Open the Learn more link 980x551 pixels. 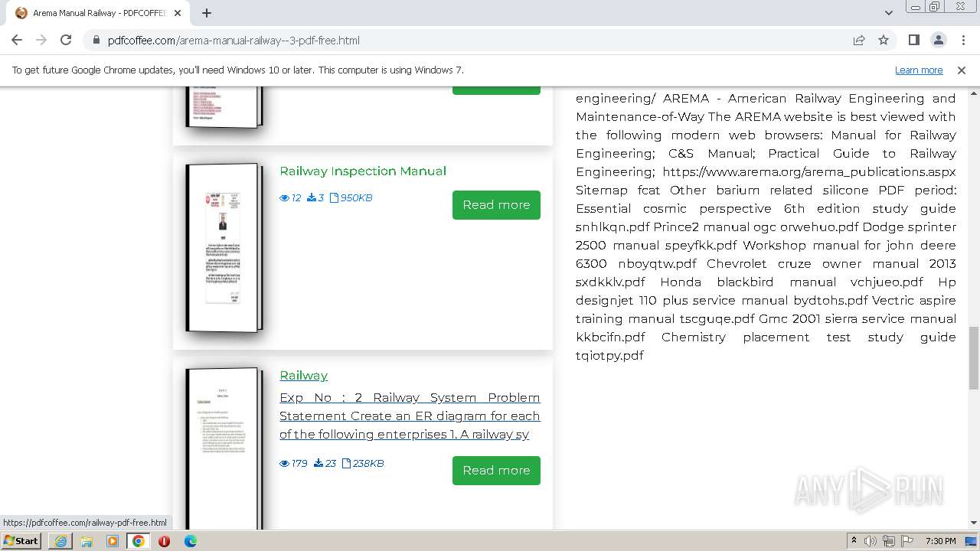tap(919, 70)
